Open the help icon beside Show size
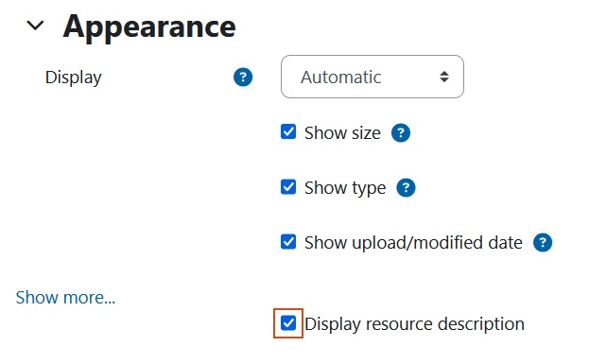 click(401, 133)
